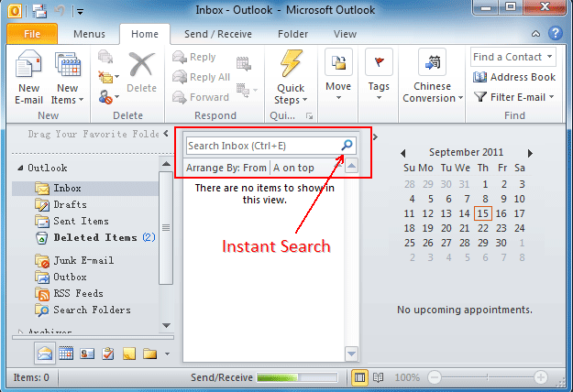Click the Meeting reply icon
The image size is (573, 392).
(x=243, y=63)
